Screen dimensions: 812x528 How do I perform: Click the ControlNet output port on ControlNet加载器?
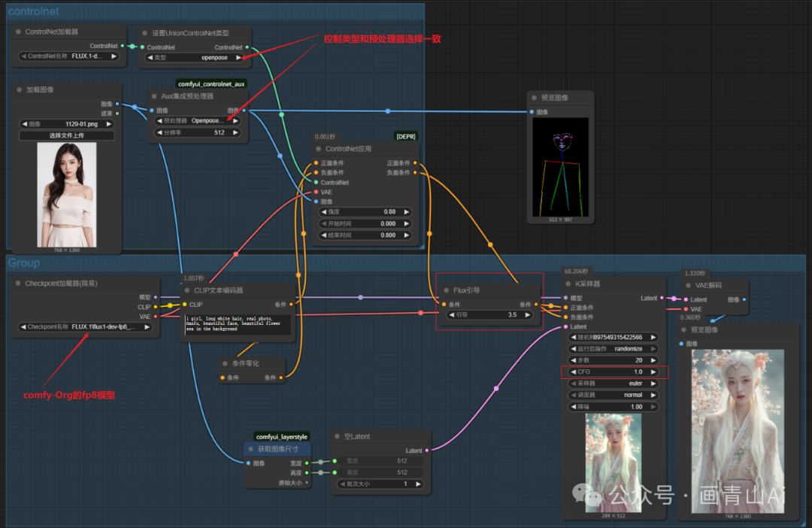[x=123, y=46]
